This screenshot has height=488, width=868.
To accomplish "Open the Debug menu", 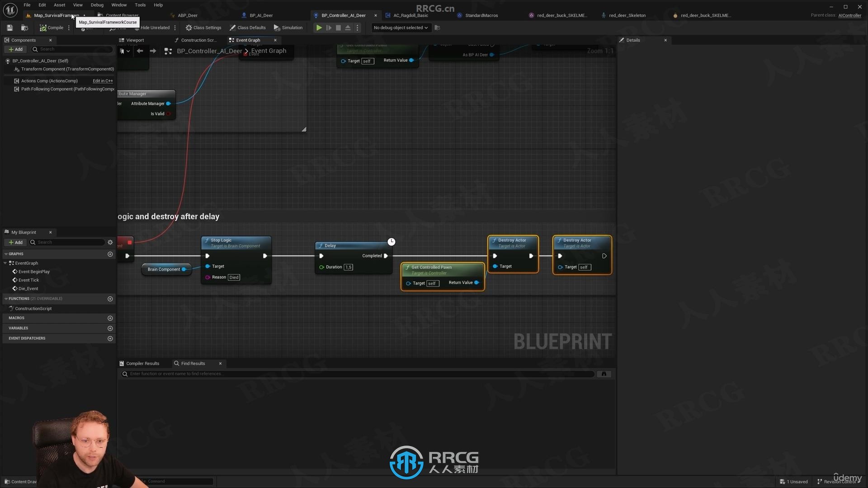I will click(97, 5).
